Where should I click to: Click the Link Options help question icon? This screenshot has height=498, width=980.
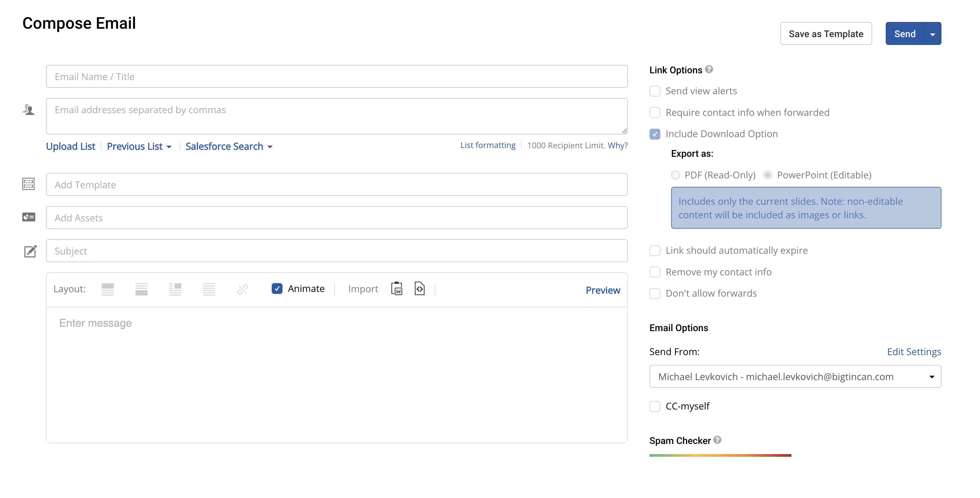[709, 70]
